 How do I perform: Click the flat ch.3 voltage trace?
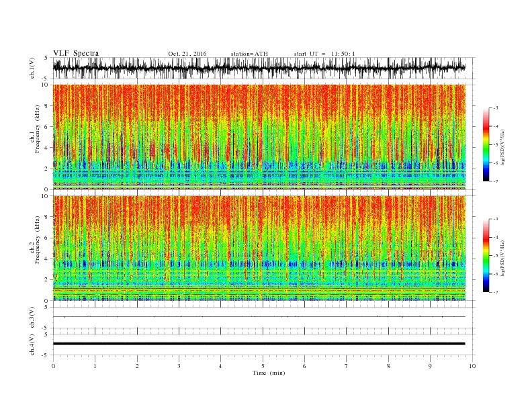259,317
